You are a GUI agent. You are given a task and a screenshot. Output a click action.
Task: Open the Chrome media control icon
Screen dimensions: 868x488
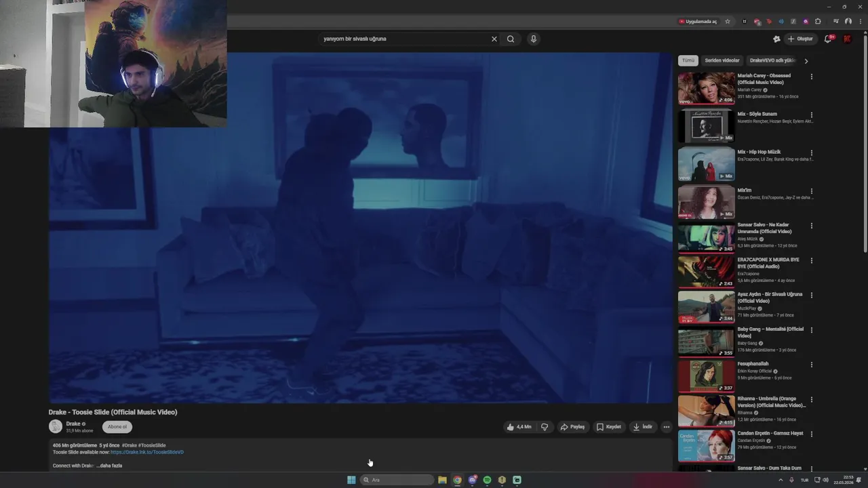tap(835, 21)
